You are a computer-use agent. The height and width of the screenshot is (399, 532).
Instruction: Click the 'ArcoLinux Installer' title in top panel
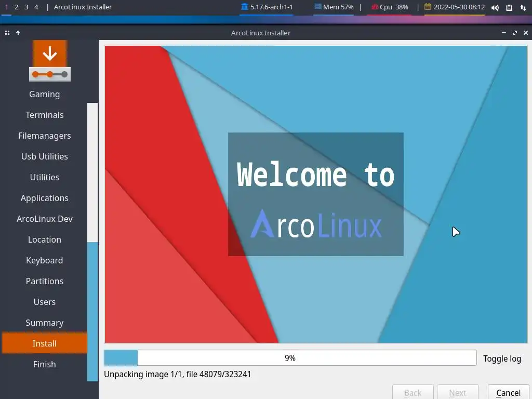[x=83, y=7]
